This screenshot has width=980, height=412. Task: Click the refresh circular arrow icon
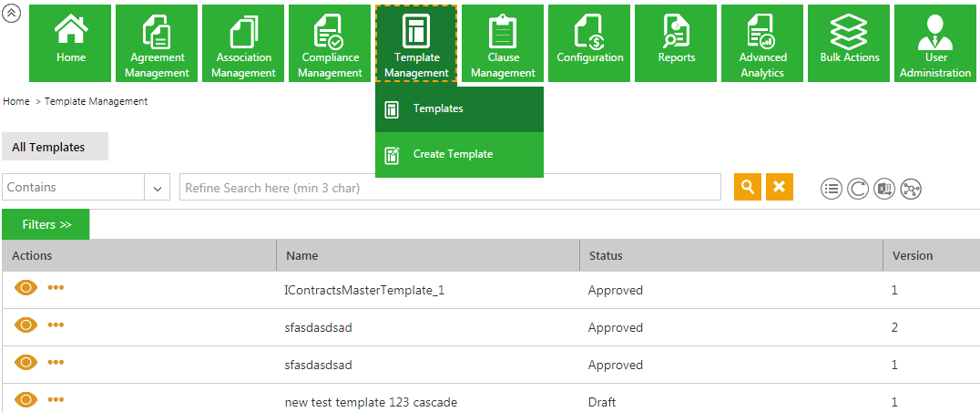pos(857,189)
